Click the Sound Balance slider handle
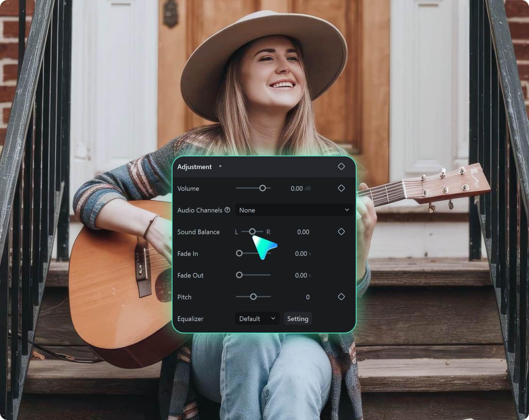 point(252,231)
